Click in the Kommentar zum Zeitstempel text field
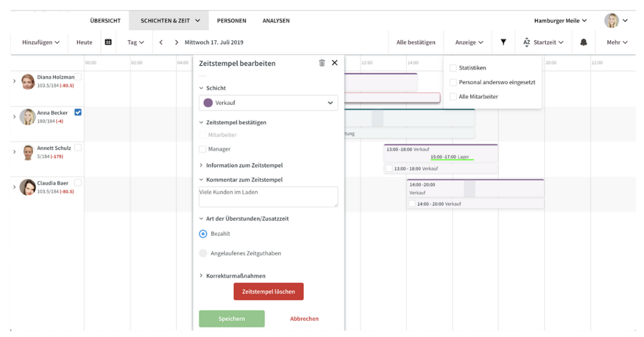Screen dimensions: 644x337 tap(268, 196)
